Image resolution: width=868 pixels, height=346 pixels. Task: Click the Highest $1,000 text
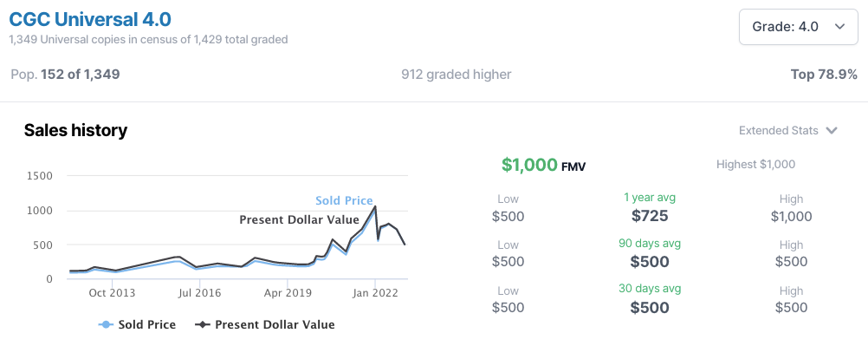[x=755, y=164]
